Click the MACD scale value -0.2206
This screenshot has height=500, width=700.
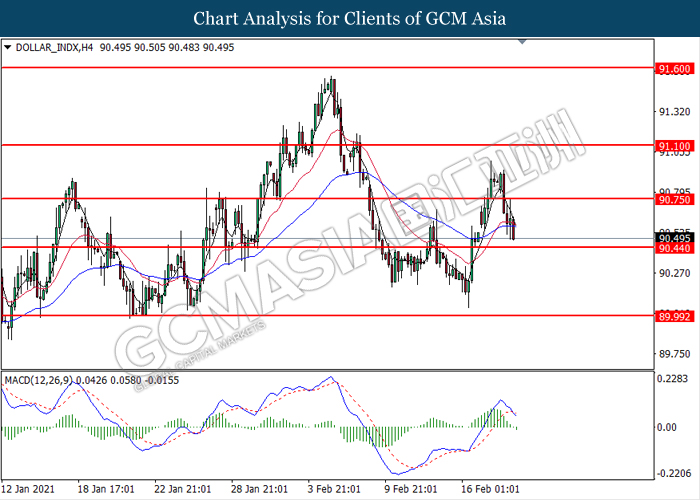click(673, 473)
